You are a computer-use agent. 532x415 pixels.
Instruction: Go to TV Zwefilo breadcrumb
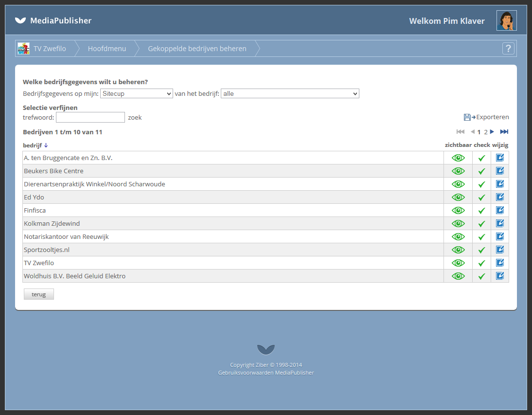tap(50, 49)
